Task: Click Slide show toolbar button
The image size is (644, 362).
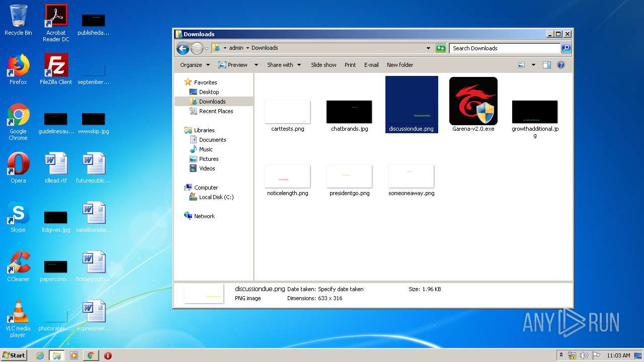Action: (324, 65)
